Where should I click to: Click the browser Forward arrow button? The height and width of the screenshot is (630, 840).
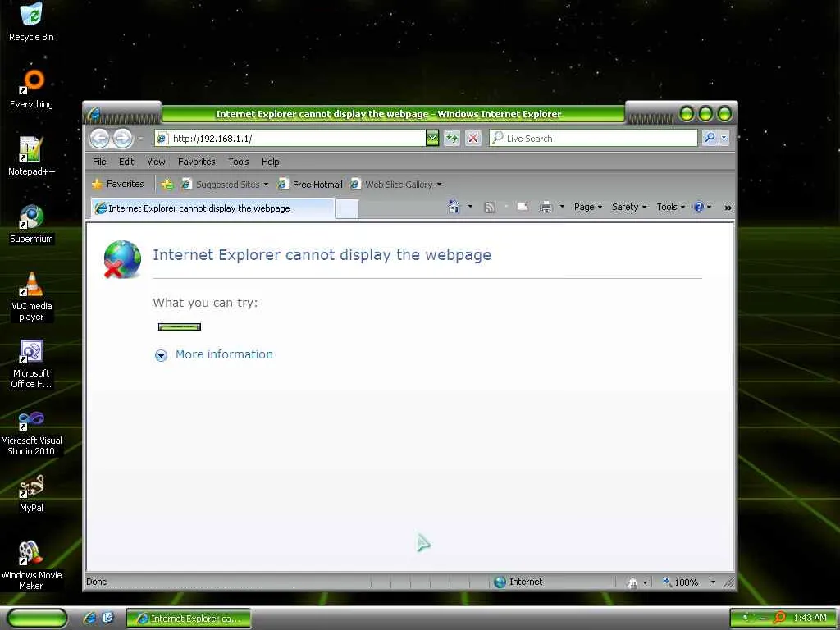tap(123, 138)
